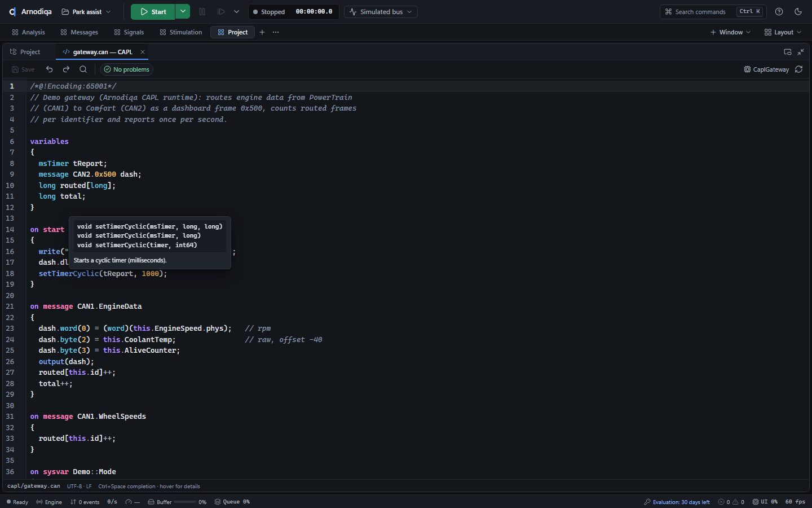The height and width of the screenshot is (508, 812).
Task: Click the Encoding comment on line 1
Action: tap(73, 86)
